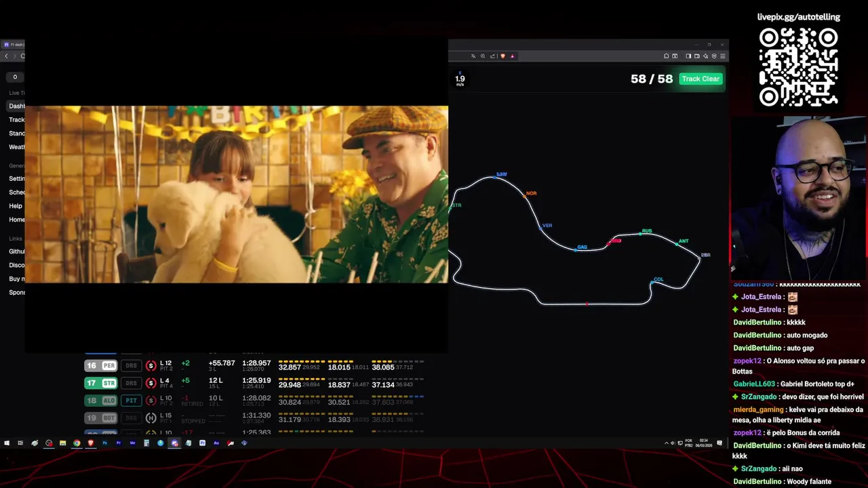Open Help in the sidebar

[x=16, y=206]
